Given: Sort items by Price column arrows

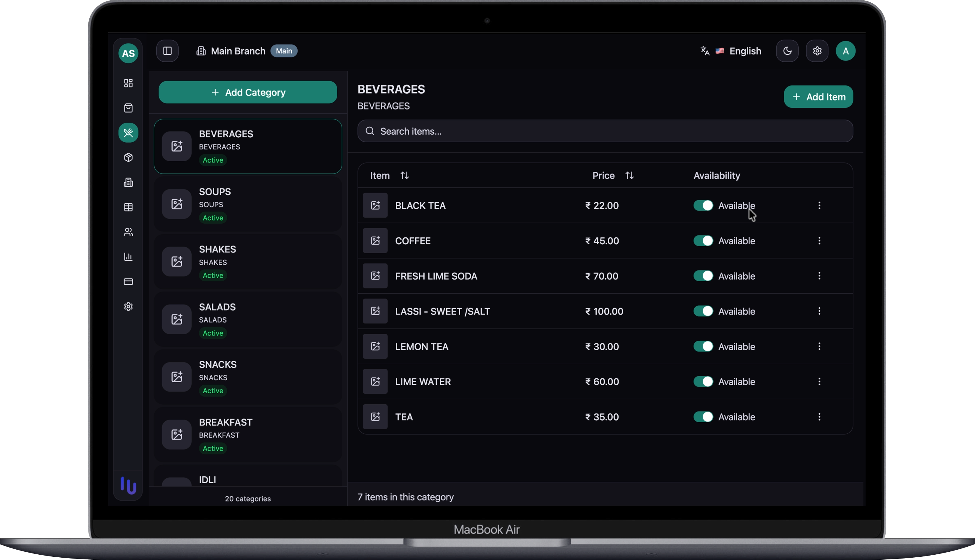Looking at the screenshot, I should tap(630, 175).
